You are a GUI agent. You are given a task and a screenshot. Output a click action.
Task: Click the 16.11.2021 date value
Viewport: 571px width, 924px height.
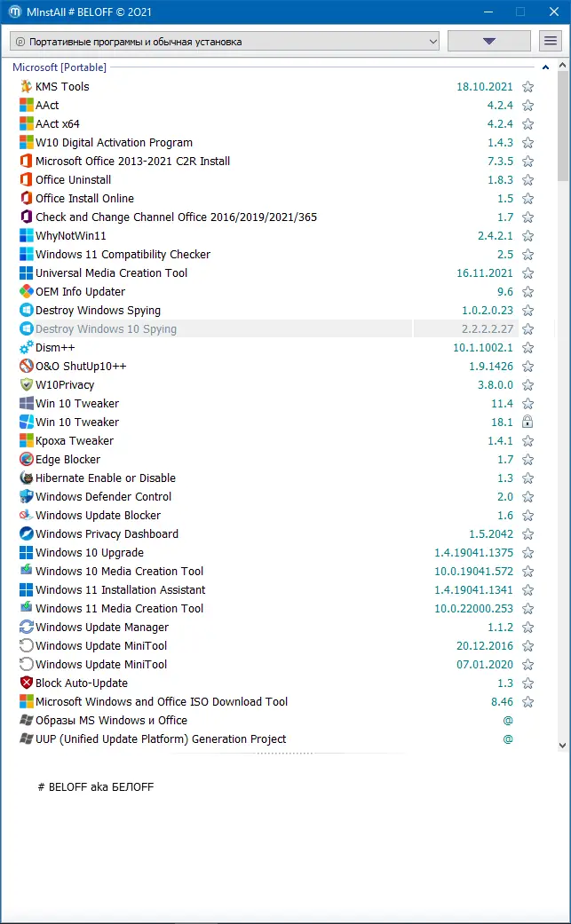(484, 272)
